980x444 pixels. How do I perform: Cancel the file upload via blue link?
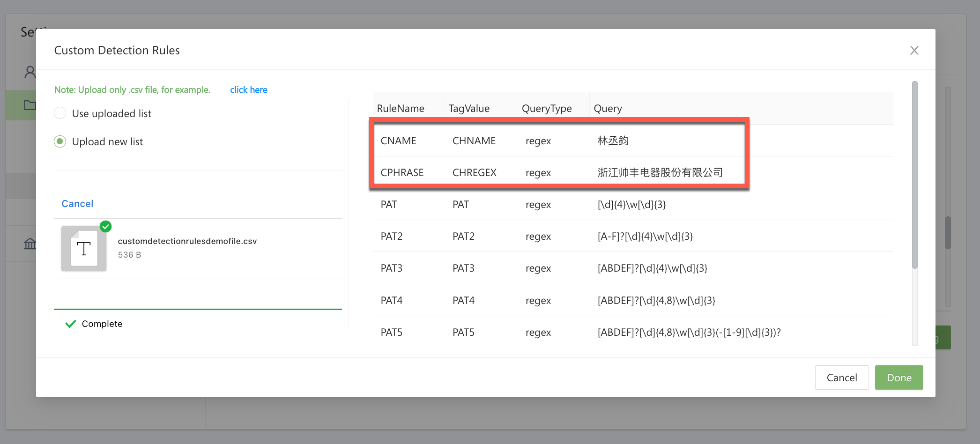(77, 204)
